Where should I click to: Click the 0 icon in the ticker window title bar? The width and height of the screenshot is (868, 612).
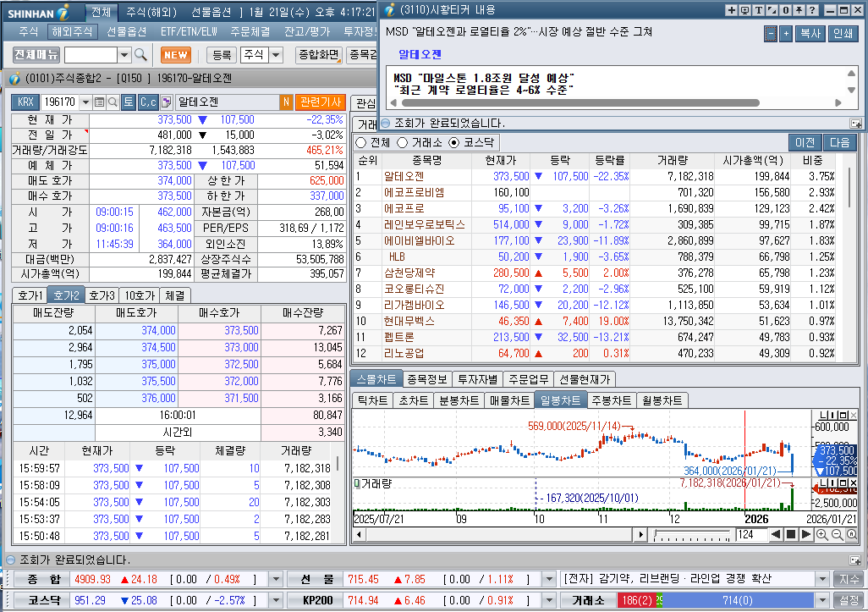click(786, 10)
